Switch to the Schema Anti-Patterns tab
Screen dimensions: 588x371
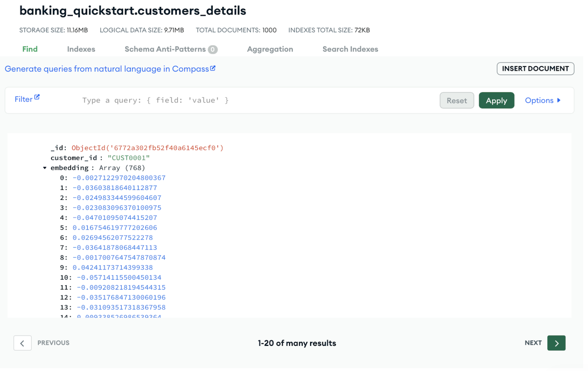pos(165,49)
